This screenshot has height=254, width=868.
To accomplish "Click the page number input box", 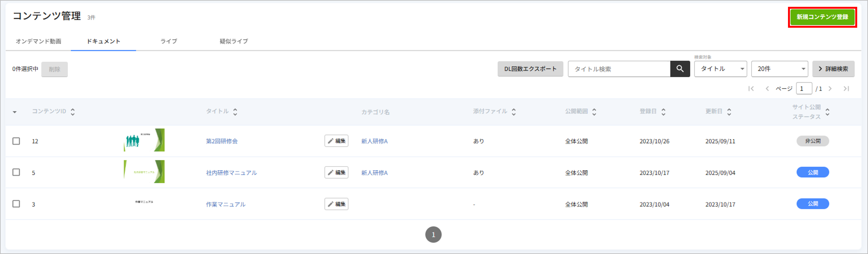I will pos(804,89).
